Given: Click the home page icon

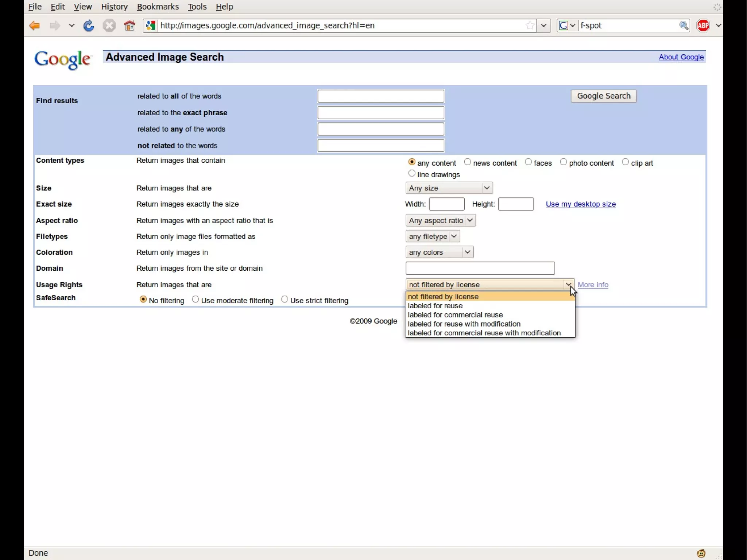Looking at the screenshot, I should pyautogui.click(x=129, y=26).
